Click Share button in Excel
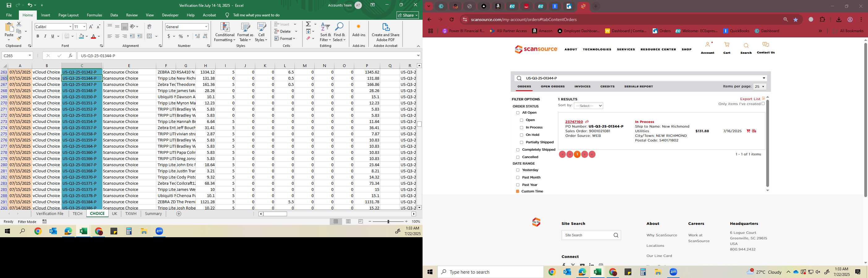Viewport: 868px width, 278px height. coord(408,15)
